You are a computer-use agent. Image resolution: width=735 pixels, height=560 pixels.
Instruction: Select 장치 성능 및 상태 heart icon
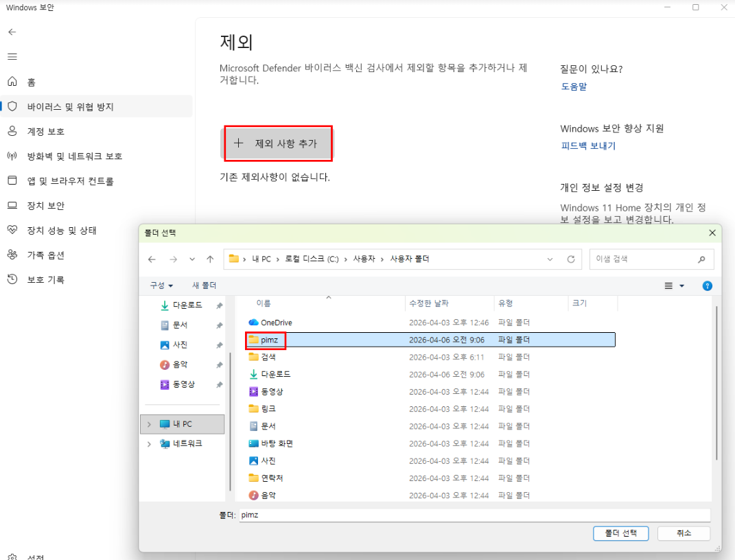pos(12,231)
